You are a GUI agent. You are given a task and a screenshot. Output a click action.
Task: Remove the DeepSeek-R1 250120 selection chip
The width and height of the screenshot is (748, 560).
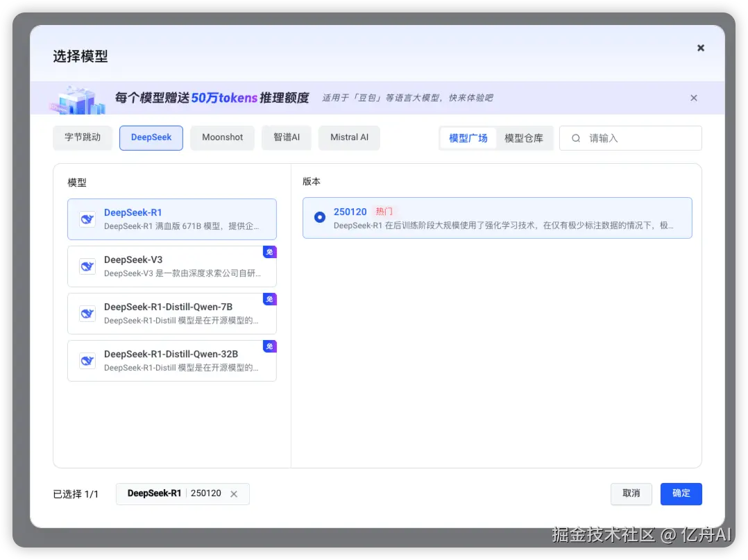234,494
